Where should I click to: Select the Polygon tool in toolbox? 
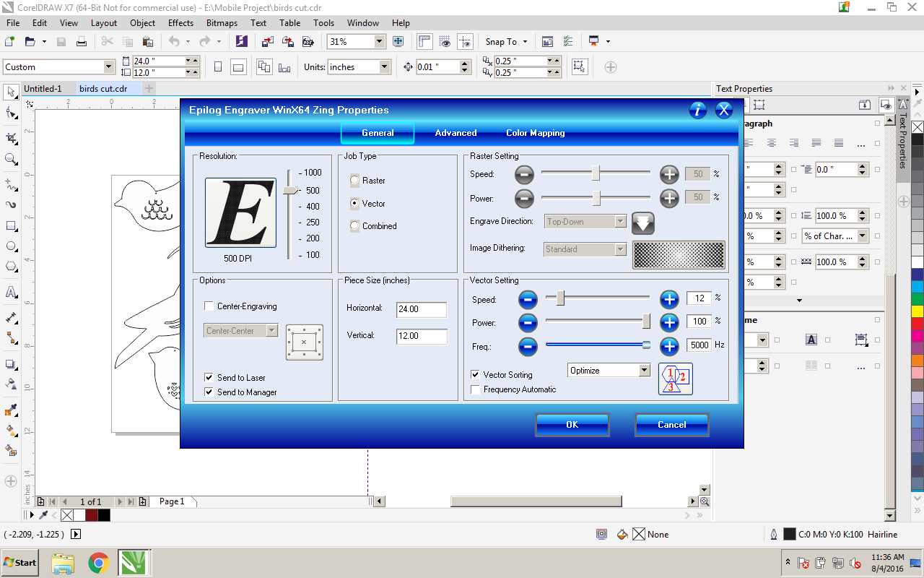click(11, 267)
